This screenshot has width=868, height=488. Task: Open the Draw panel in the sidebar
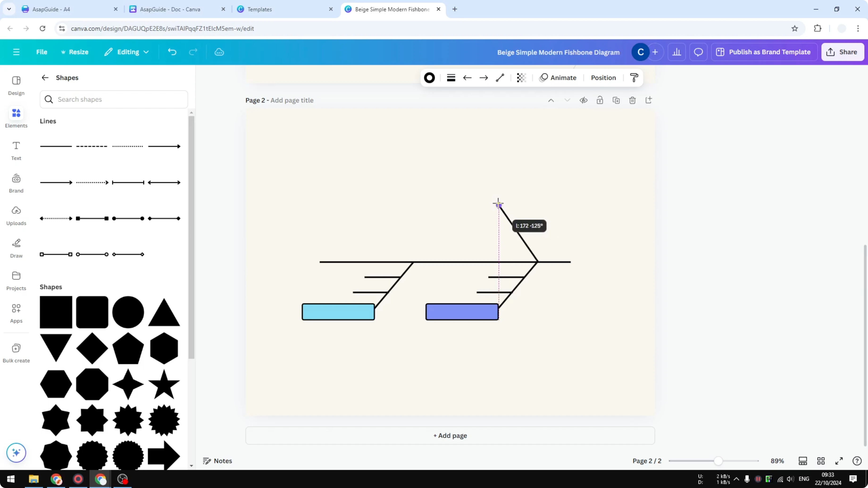tap(16, 248)
